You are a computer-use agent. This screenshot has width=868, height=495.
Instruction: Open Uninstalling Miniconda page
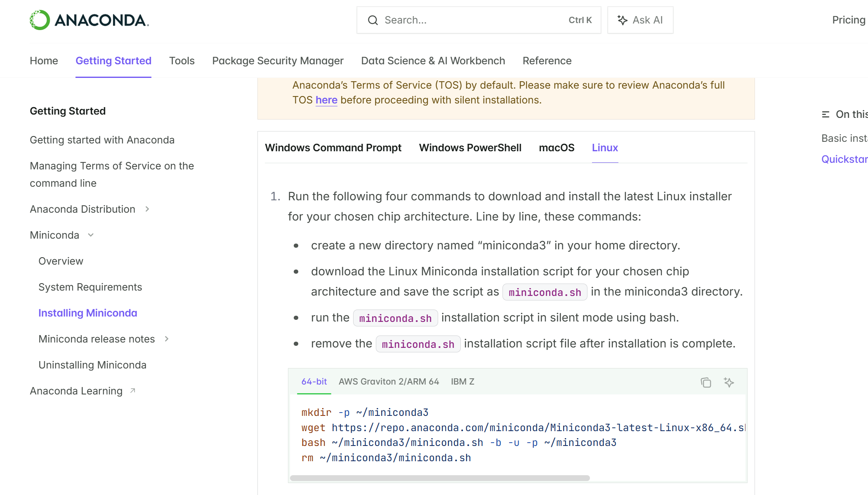(x=92, y=365)
